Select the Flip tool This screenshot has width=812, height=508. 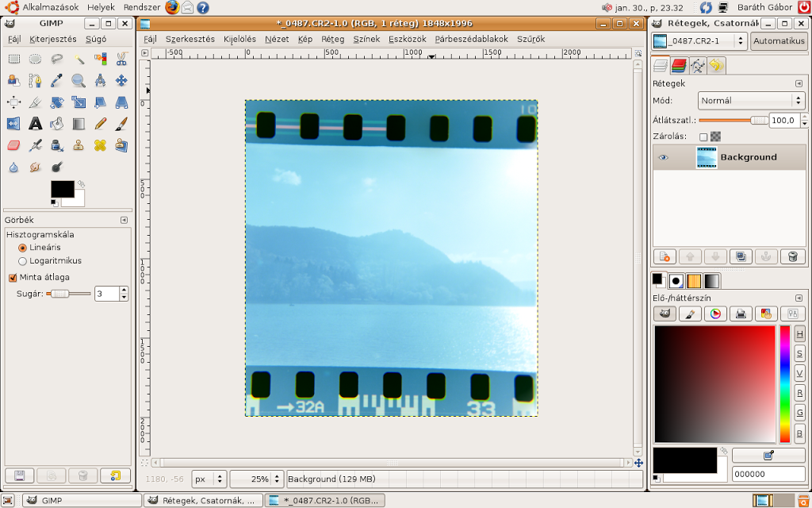14,124
